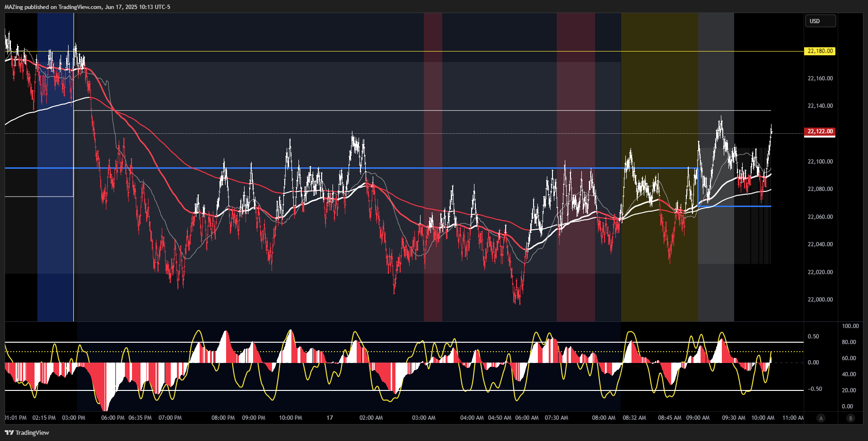The image size is (868, 441).
Task: Click the 08:32 AM time axis label
Action: click(634, 418)
